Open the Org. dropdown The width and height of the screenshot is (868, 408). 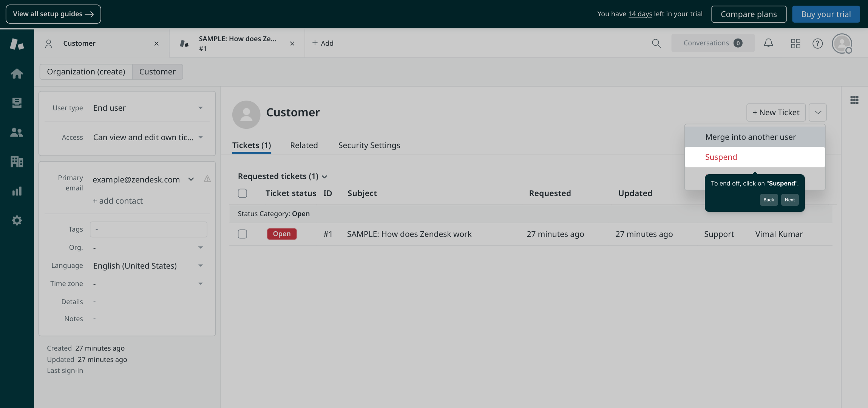(148, 248)
